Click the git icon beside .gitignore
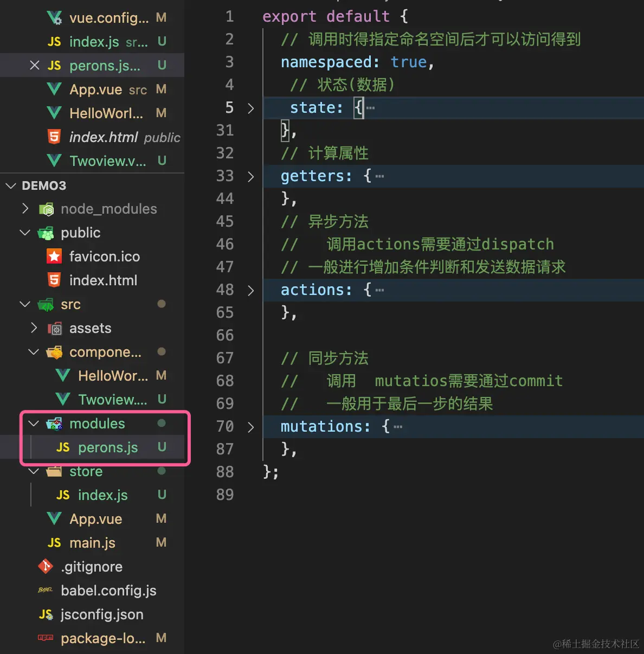Viewport: 644px width, 654px height. [x=46, y=567]
